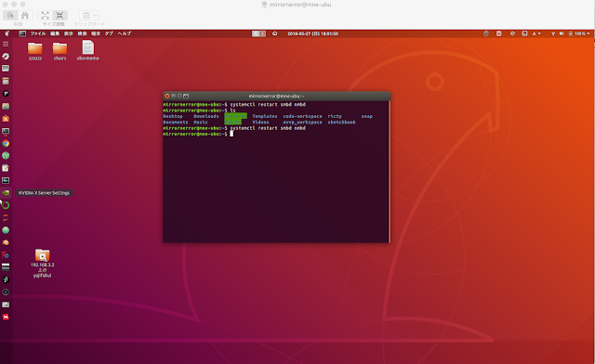Click the home icon in the top bar
The height and width of the screenshot is (364, 595).
275,33
